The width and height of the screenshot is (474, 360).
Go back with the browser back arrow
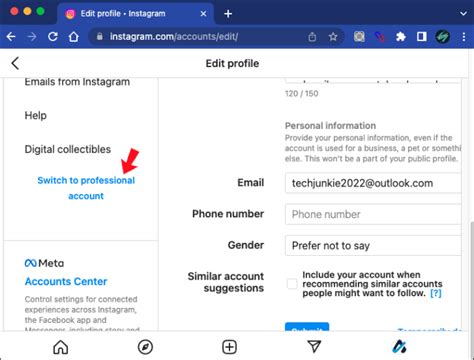pos(11,36)
